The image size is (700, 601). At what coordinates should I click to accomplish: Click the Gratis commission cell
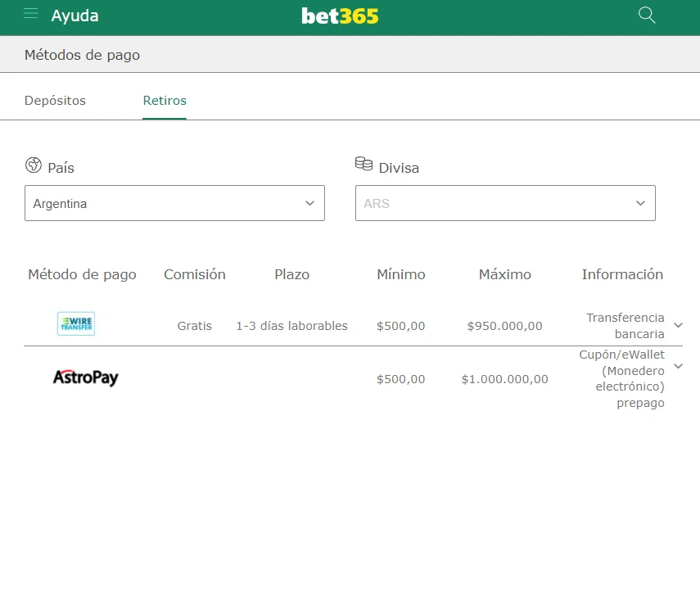pos(195,326)
